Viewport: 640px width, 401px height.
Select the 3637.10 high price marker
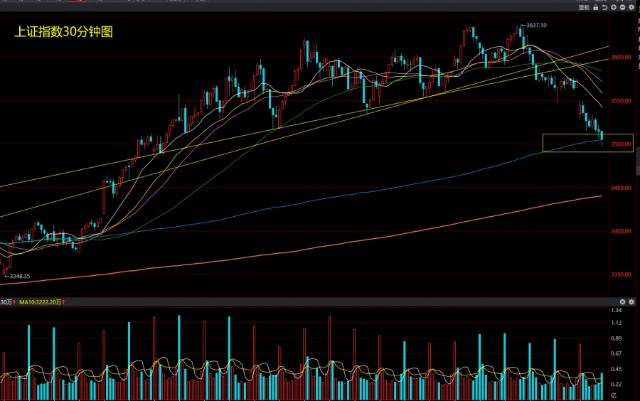click(x=539, y=24)
